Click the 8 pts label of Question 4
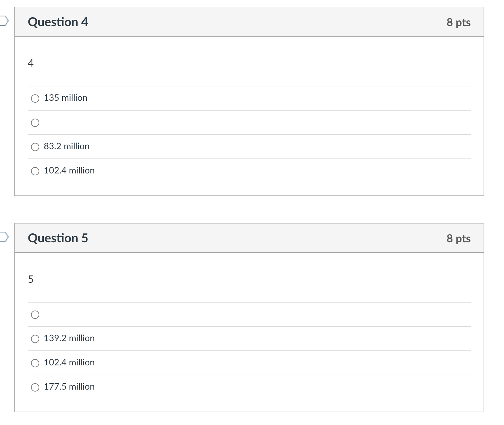The image size is (504, 425). (x=458, y=22)
